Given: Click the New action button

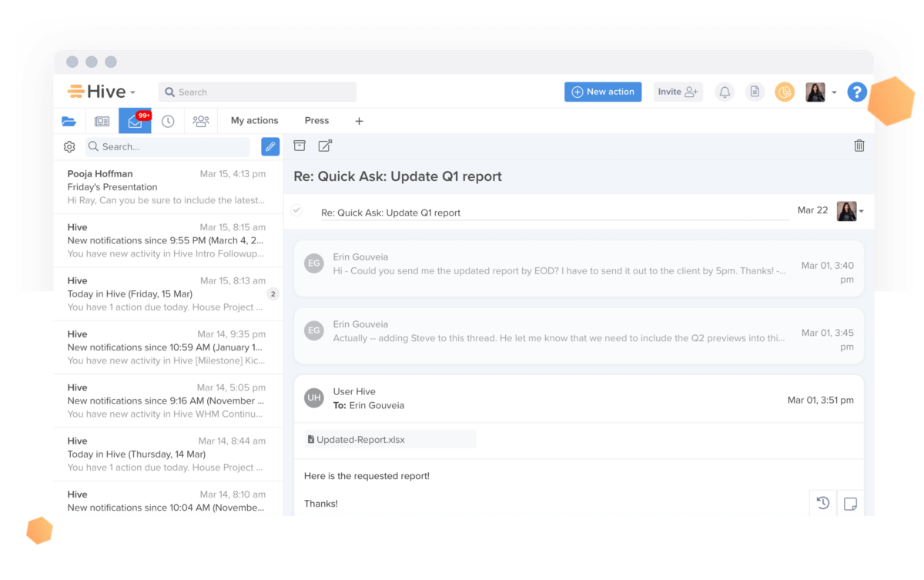Looking at the screenshot, I should click(603, 92).
